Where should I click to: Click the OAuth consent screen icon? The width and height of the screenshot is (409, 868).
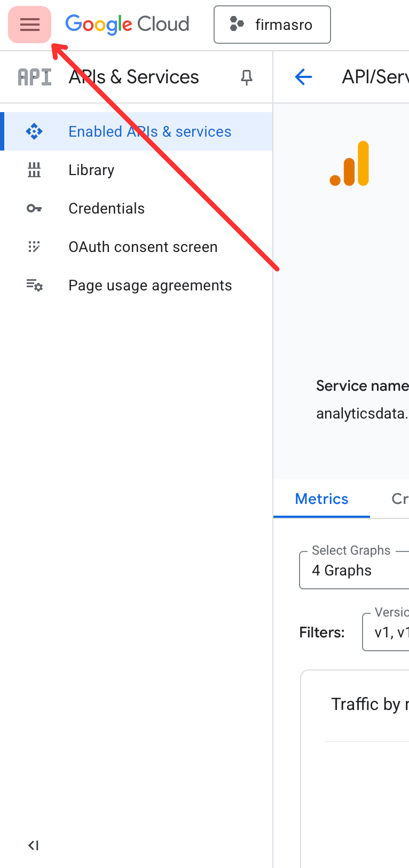pyautogui.click(x=34, y=247)
